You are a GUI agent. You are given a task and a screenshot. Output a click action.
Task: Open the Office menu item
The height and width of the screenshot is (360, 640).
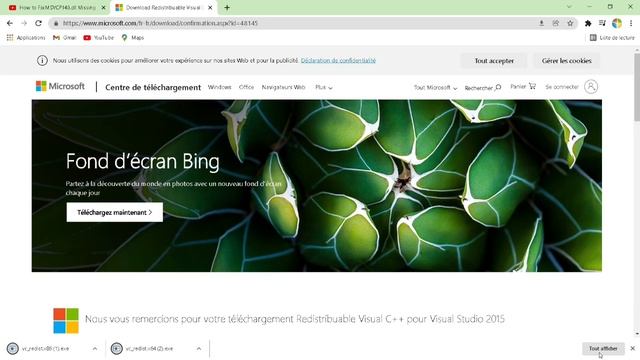pos(246,87)
